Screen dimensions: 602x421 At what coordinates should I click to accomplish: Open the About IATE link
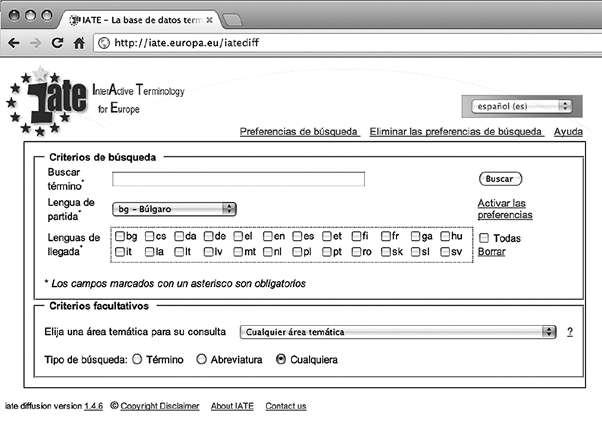(232, 406)
